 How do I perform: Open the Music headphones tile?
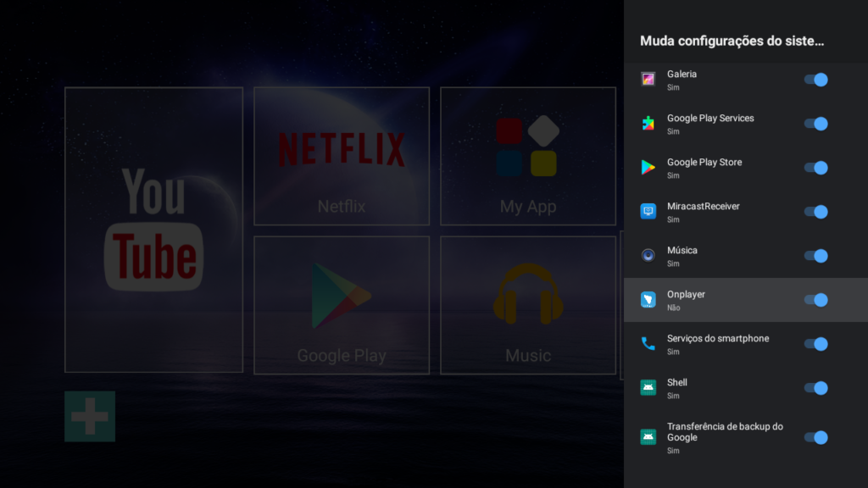528,305
